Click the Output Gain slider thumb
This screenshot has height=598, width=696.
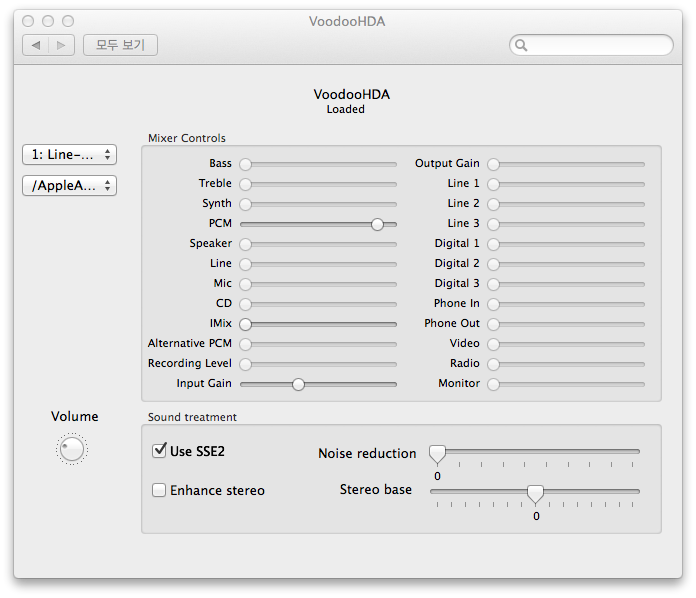(493, 164)
